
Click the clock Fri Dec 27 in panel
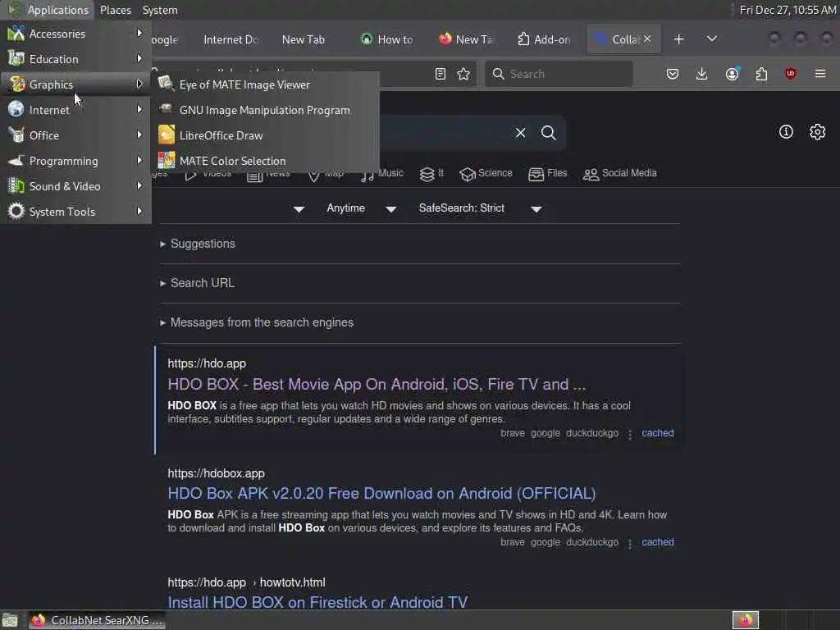(787, 10)
